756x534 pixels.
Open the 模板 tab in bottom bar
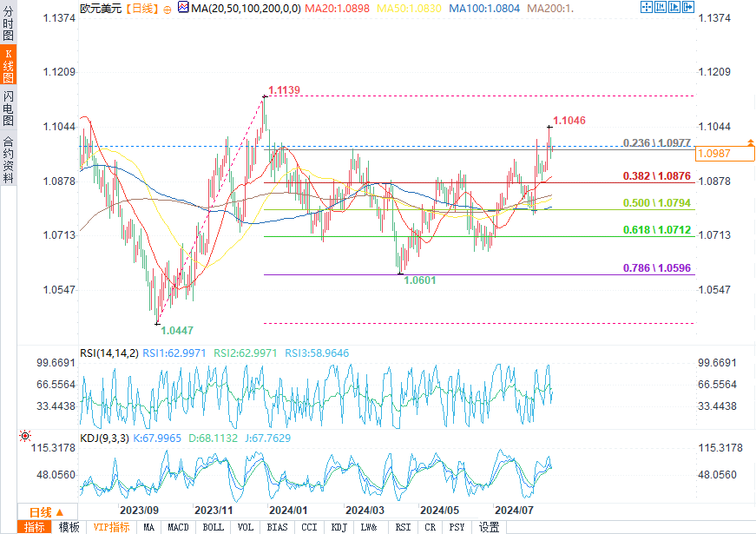coord(69,527)
